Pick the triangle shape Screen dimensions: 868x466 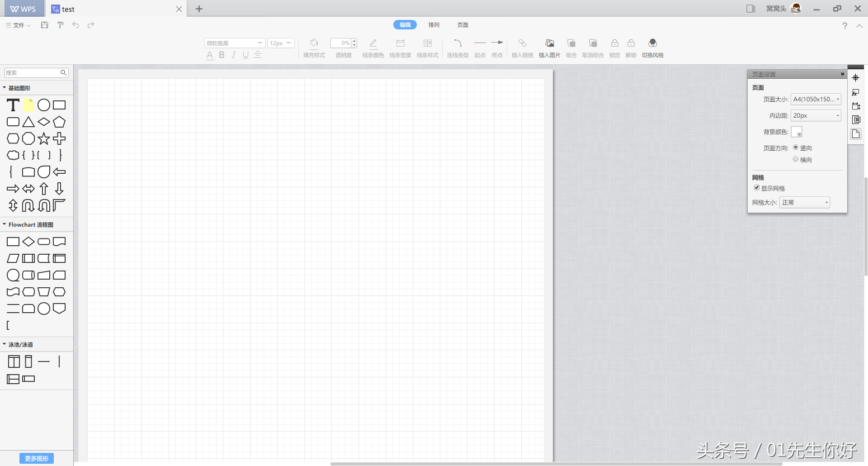(x=28, y=122)
